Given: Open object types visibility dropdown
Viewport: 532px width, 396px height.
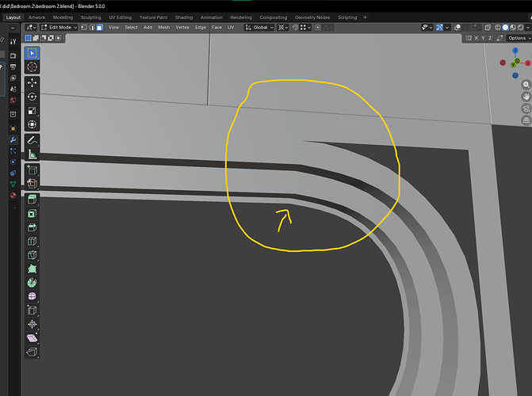Looking at the screenshot, I should (x=427, y=28).
